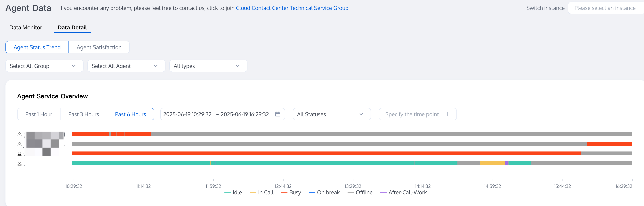This screenshot has width=644, height=206.
Task: Click the calendar icon in Specify time point
Action: point(449,114)
